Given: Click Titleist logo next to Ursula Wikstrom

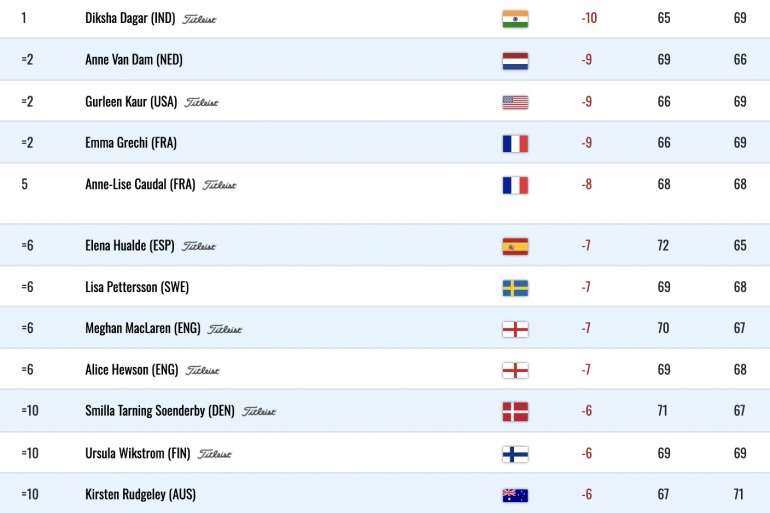Looking at the screenshot, I should pyautogui.click(x=214, y=454).
